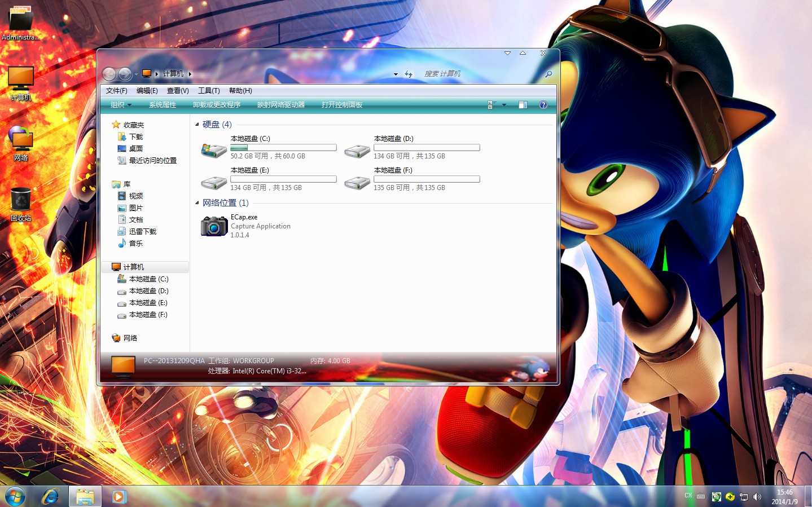Collapse the 网络位置 (1) group

click(x=197, y=202)
